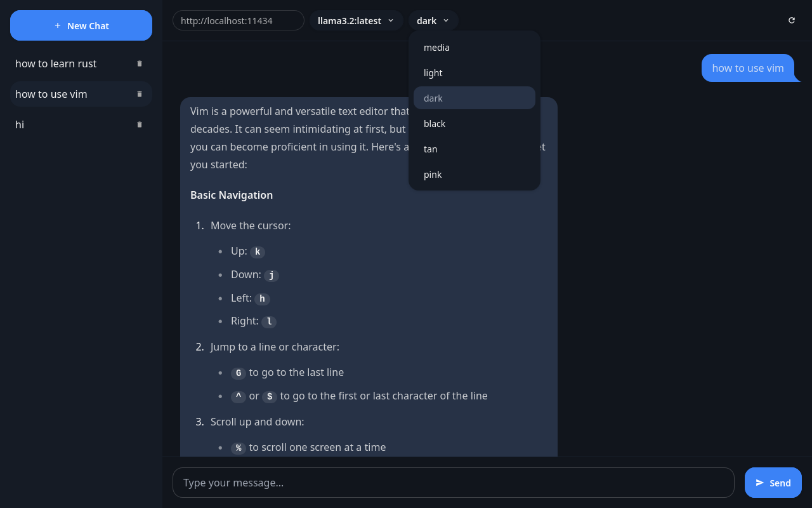Click the refresh icon in top bar
The height and width of the screenshot is (508, 812).
[792, 20]
